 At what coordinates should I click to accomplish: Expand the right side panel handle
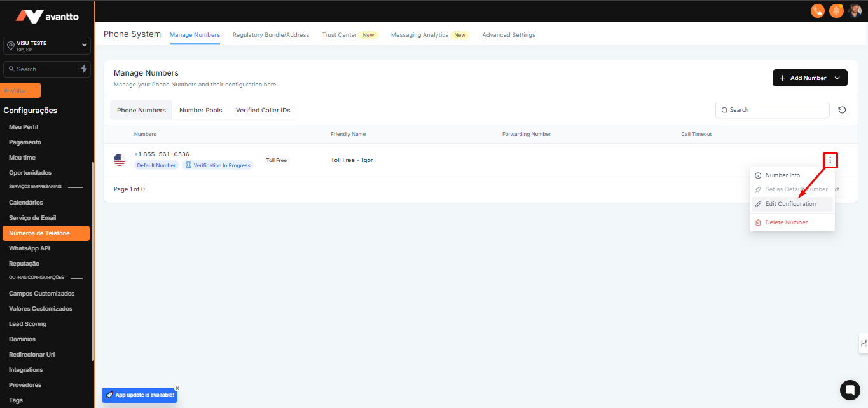[x=863, y=343]
